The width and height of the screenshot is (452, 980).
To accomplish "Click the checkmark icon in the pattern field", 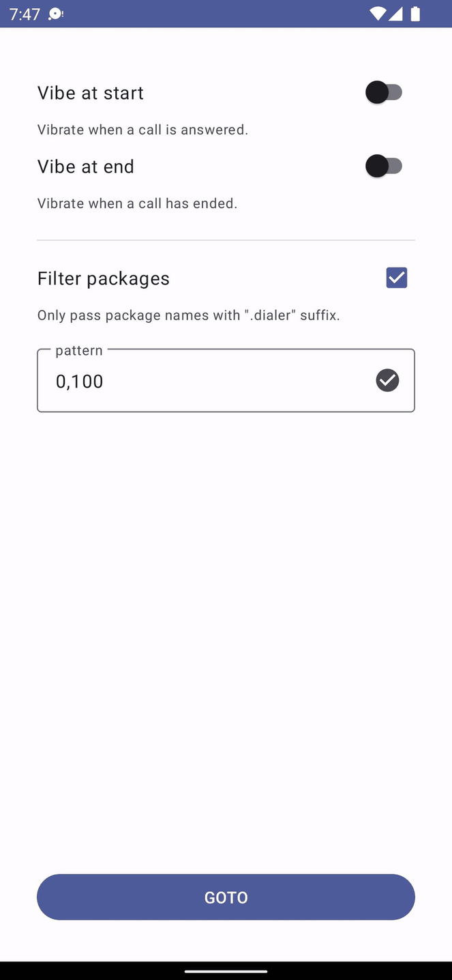I will click(x=387, y=380).
